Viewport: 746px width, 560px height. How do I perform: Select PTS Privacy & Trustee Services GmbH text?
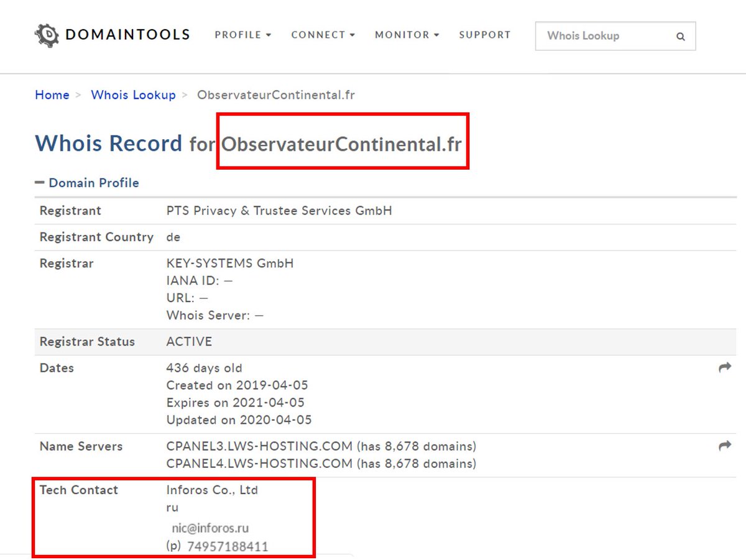(x=279, y=211)
